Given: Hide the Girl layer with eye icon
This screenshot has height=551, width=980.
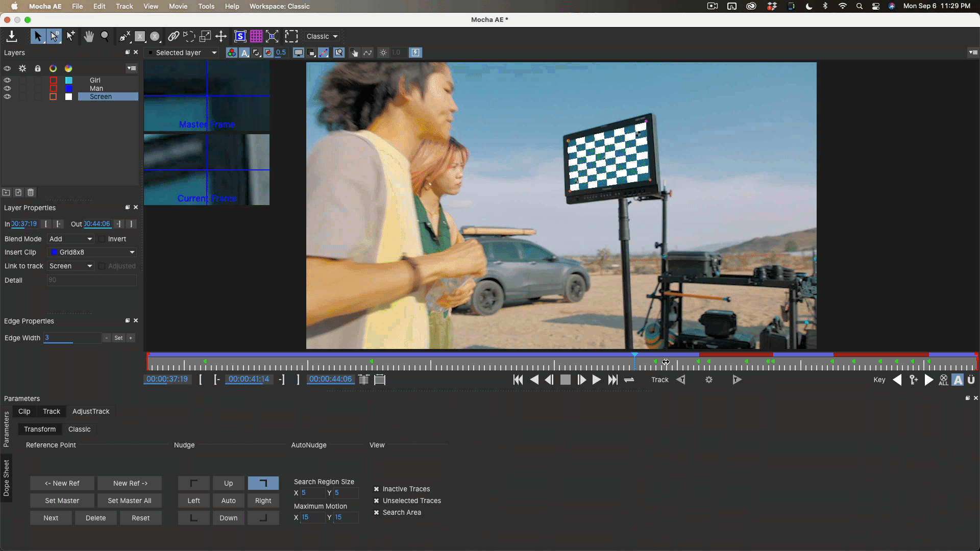Looking at the screenshot, I should (7, 80).
